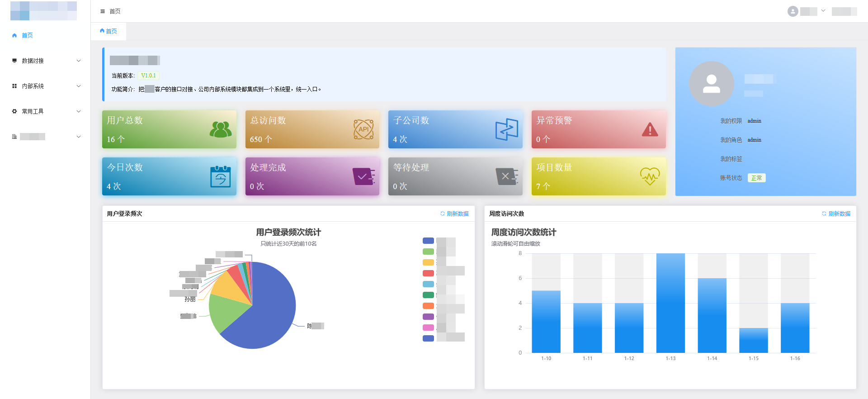
Task: Click the warning triangle on 异常预警 card
Action: click(650, 129)
